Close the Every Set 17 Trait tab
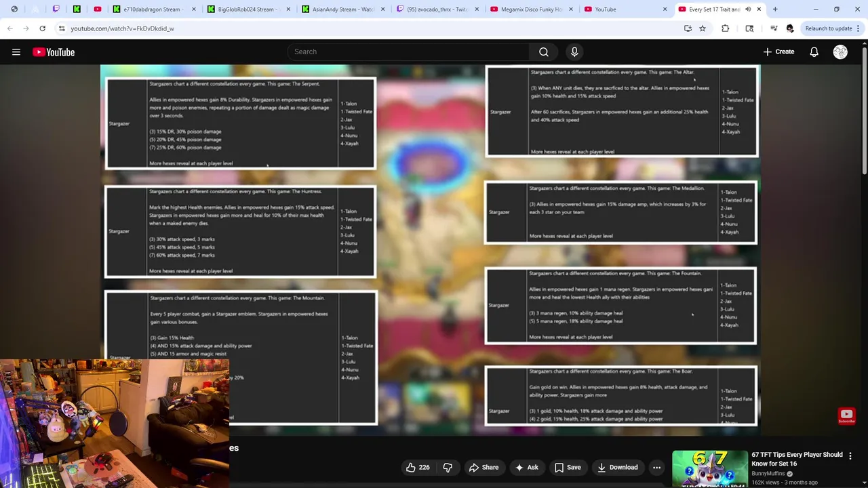868x488 pixels. click(759, 9)
